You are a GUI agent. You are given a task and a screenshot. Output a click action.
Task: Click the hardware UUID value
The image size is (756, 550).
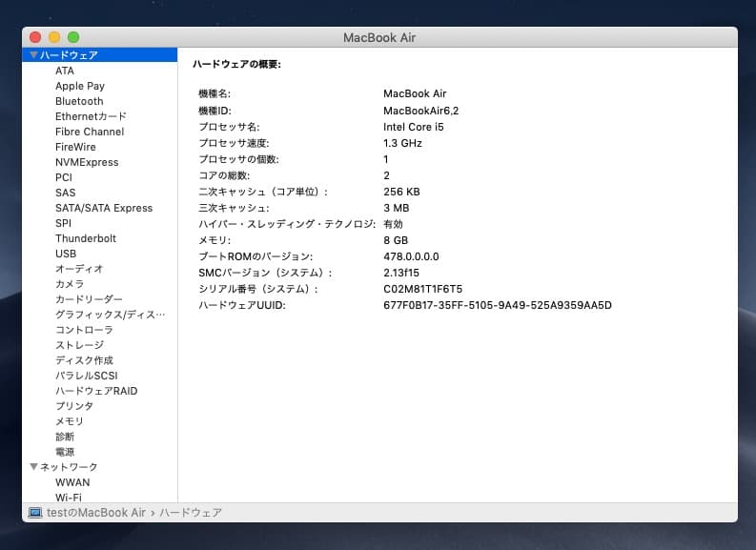point(498,306)
